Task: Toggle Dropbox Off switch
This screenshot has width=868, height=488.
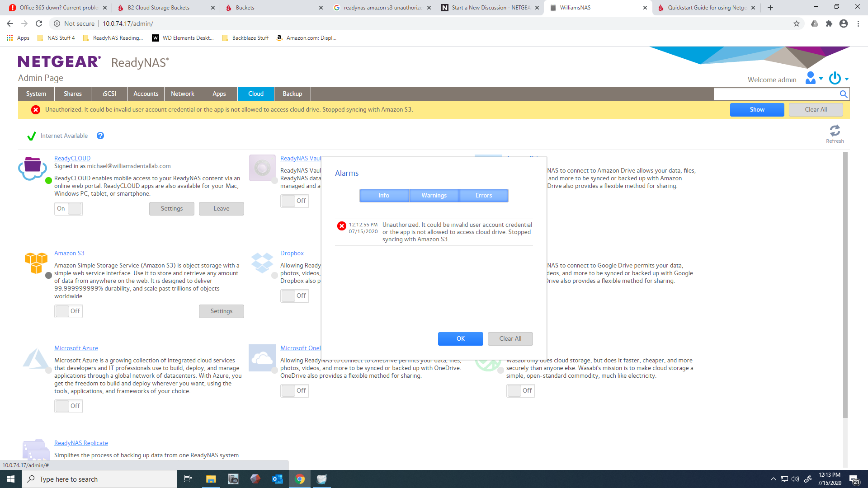Action: [x=294, y=296]
